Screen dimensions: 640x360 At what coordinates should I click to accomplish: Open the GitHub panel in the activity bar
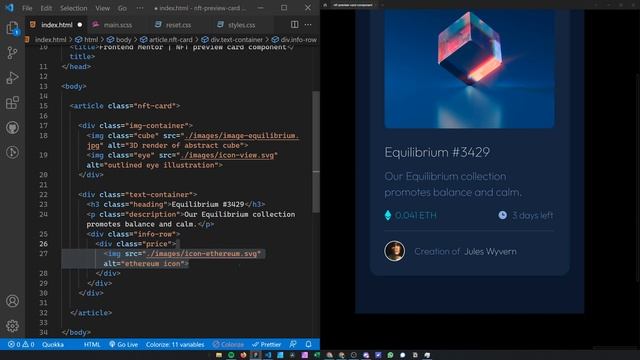12,128
